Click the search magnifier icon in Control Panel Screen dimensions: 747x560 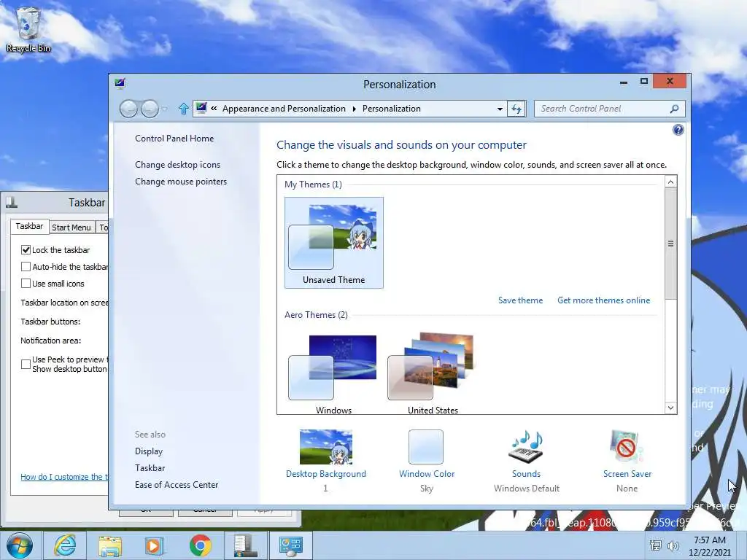pyautogui.click(x=674, y=109)
